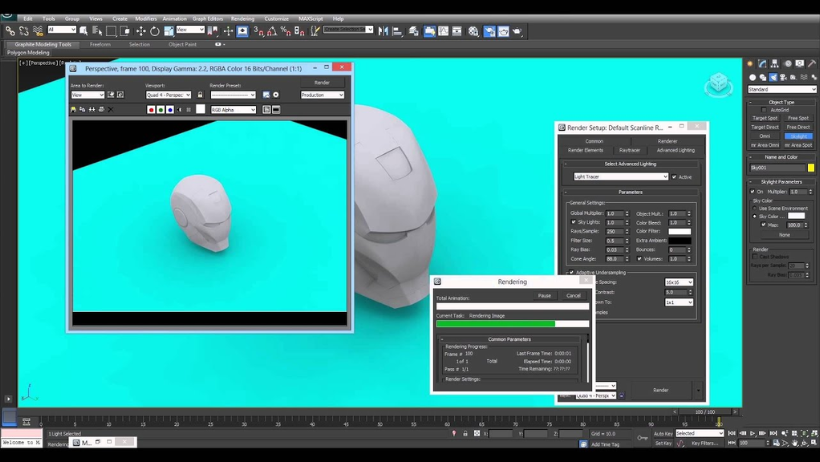Pause the rendering in progress
The height and width of the screenshot is (462, 820).
pos(544,296)
